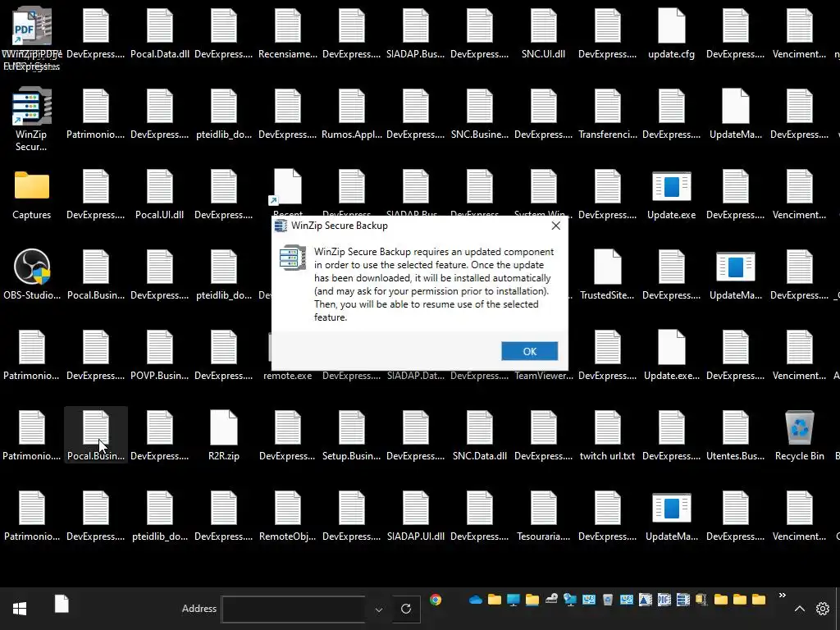Select the remote.exe file

click(288, 376)
